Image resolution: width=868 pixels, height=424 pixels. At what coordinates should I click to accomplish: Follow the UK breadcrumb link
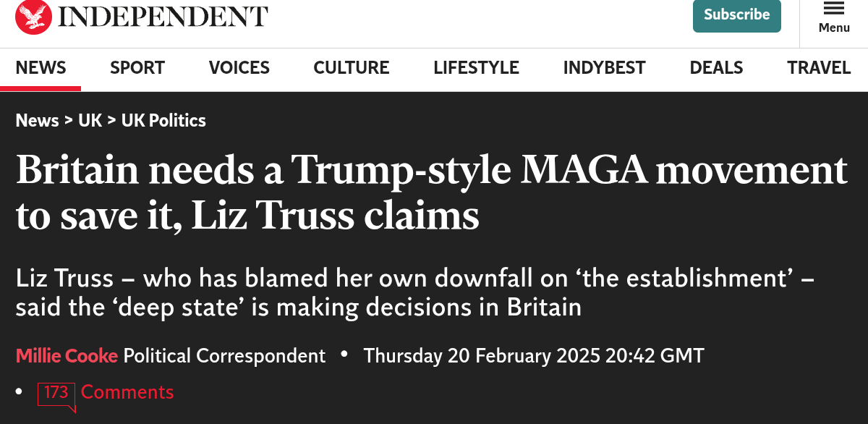pyautogui.click(x=90, y=121)
